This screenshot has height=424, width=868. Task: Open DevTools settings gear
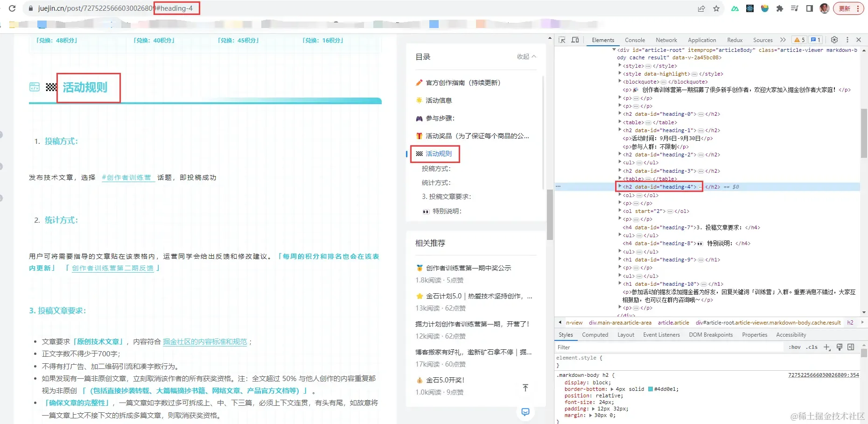click(834, 40)
